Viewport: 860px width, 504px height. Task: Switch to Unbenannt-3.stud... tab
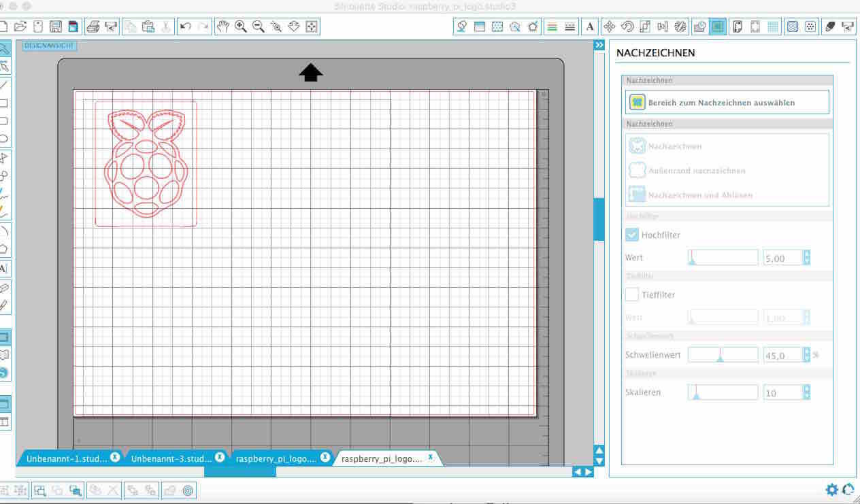[171, 458]
